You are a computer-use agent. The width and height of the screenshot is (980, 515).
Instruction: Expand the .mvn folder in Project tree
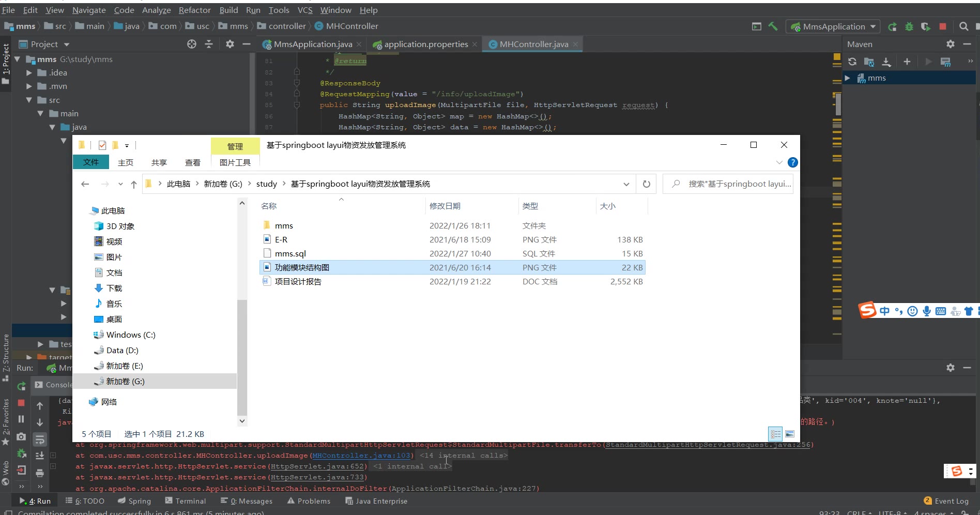[x=29, y=86]
